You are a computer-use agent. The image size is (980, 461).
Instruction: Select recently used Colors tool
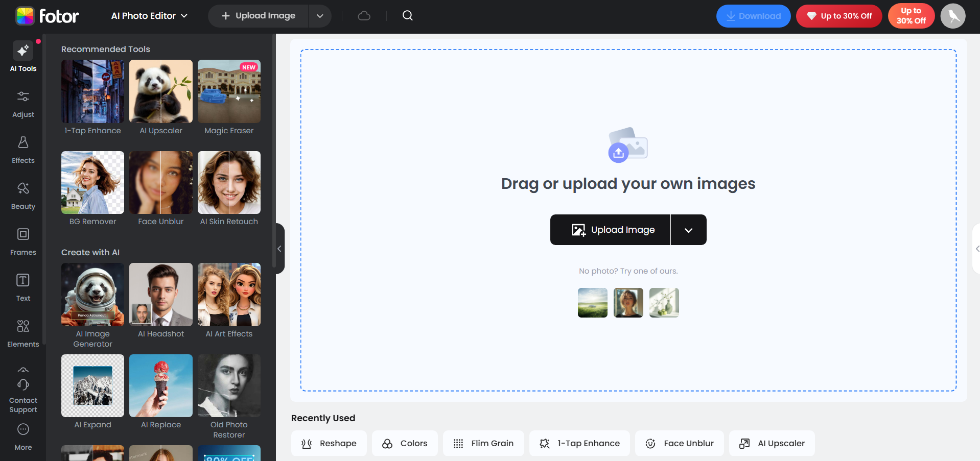coord(405,443)
